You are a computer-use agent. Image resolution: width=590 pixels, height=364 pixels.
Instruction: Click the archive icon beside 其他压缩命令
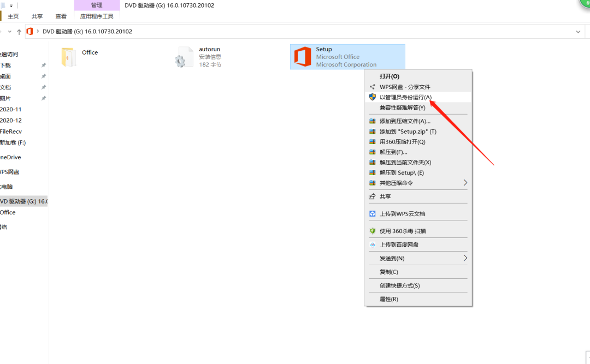point(373,183)
